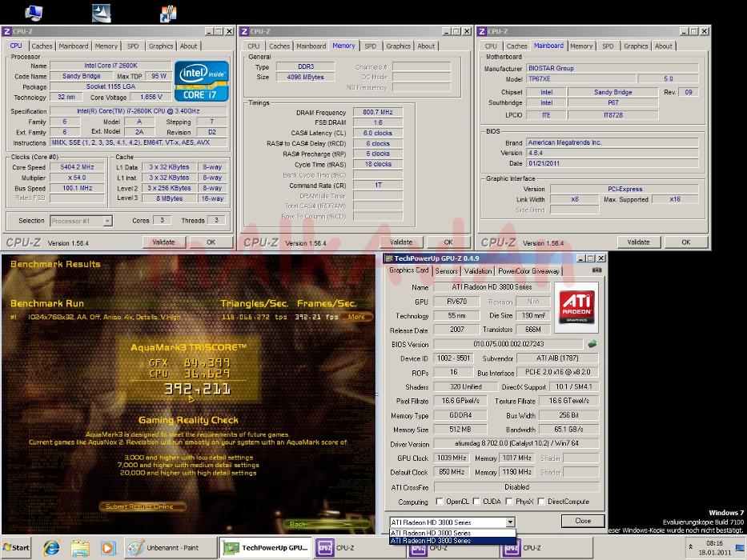Click the Manufacturer BIOSTAR Group field
This screenshot has height=560, width=747.
pyautogui.click(x=612, y=68)
